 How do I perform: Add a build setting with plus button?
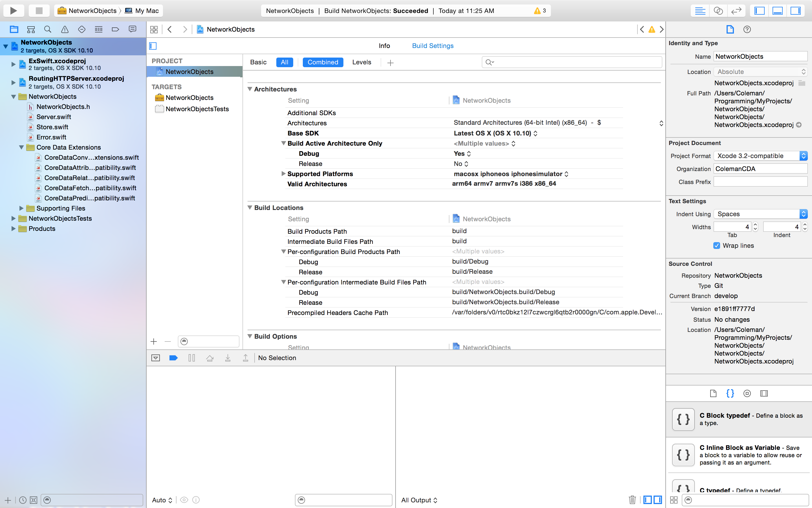pyautogui.click(x=390, y=62)
